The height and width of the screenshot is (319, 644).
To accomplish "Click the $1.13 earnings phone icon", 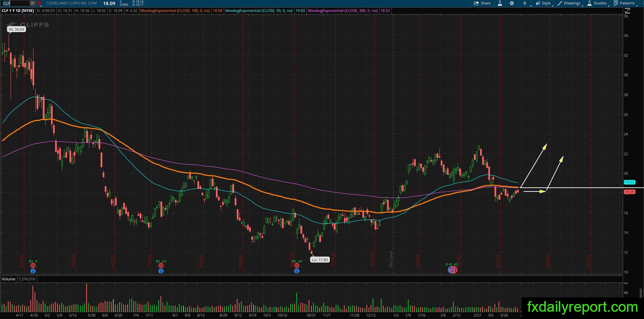I will tap(161, 266).
